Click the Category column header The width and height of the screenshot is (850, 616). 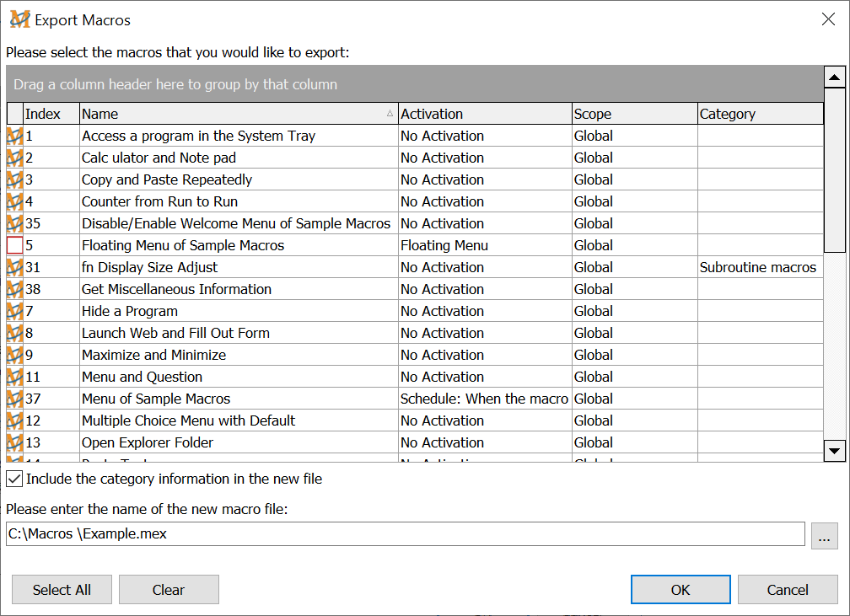pos(759,114)
